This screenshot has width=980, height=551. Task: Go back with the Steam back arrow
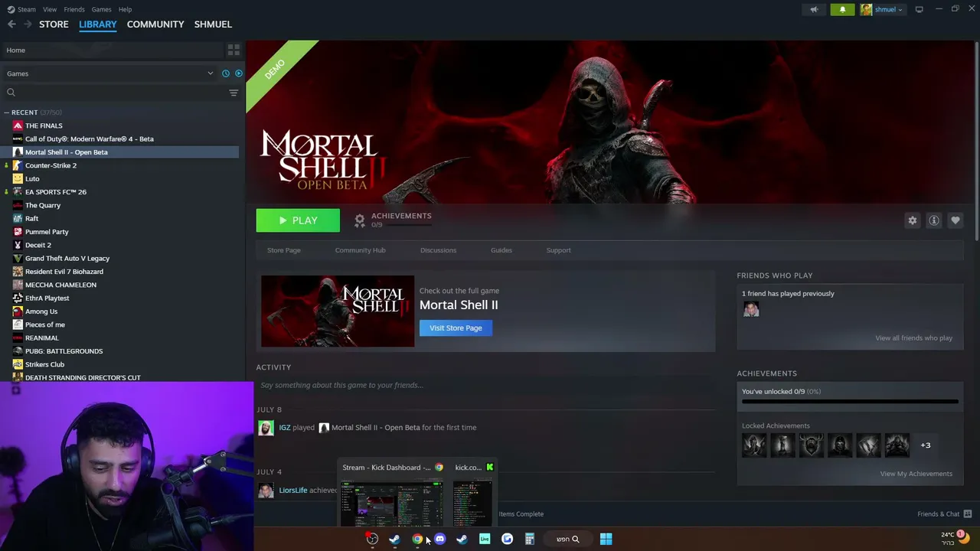click(11, 24)
